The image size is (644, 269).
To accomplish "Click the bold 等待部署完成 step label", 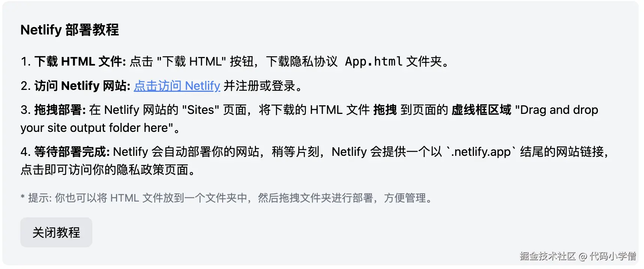I will [72, 152].
